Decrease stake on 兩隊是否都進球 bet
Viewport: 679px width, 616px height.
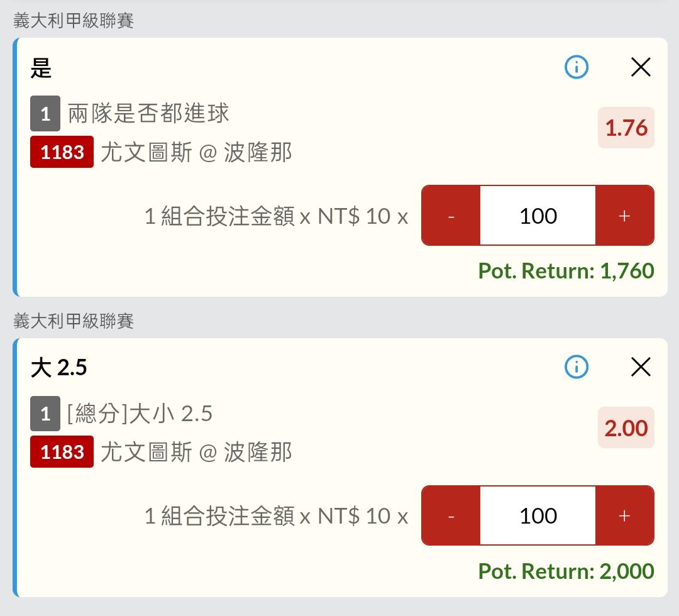click(451, 216)
